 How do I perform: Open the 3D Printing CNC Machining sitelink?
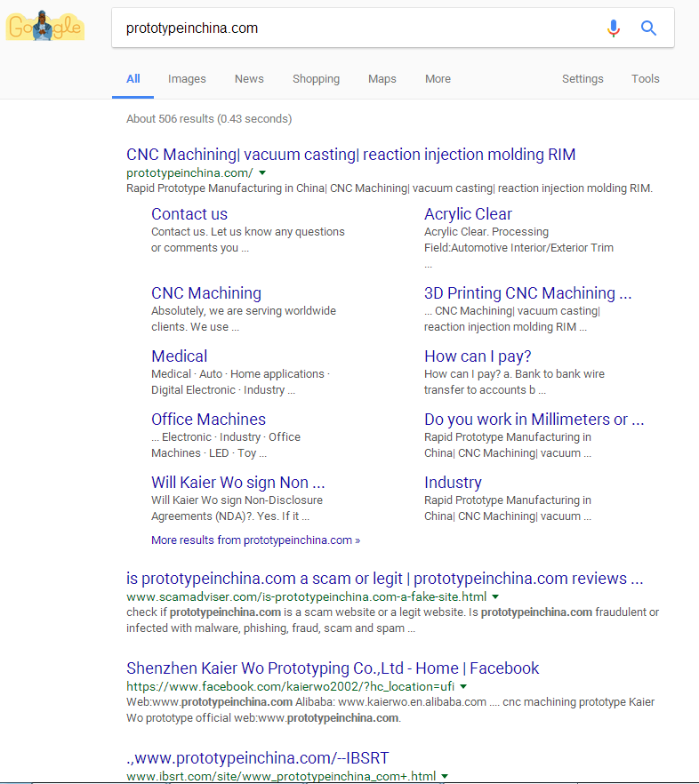pyautogui.click(x=528, y=293)
